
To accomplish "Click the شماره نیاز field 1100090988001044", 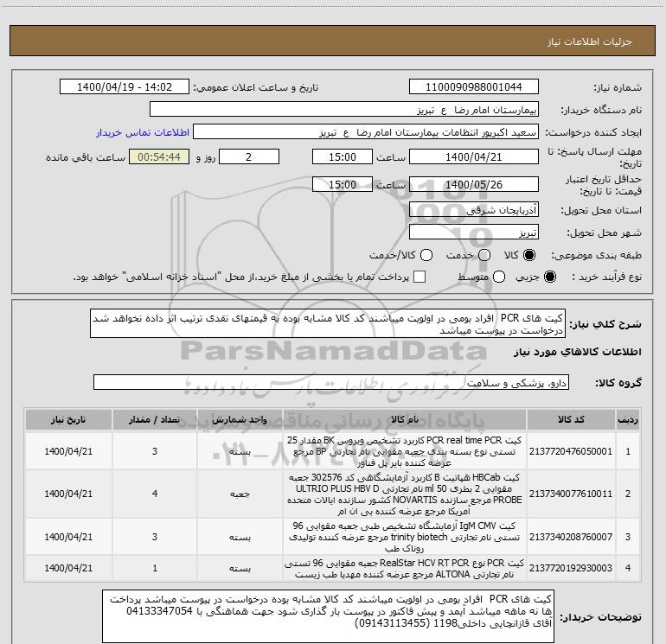I will click(x=474, y=87).
